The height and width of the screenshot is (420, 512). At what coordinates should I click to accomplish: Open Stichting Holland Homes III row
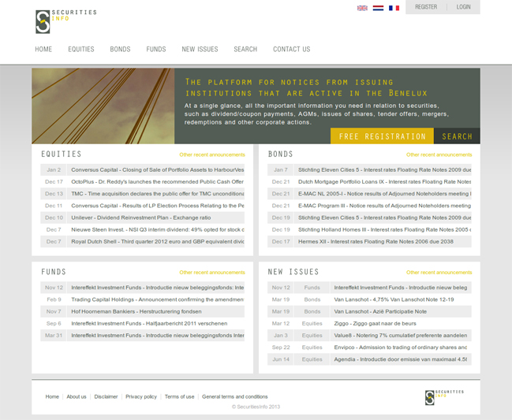[x=369, y=229]
